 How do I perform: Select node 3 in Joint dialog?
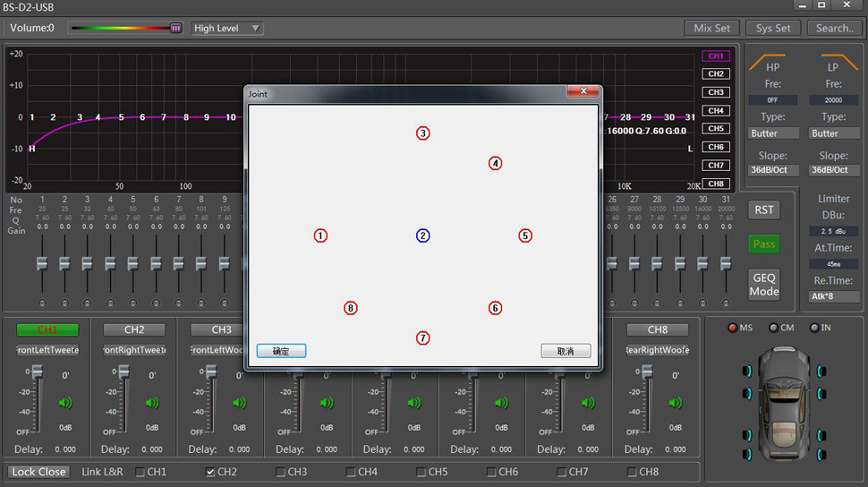pos(423,133)
